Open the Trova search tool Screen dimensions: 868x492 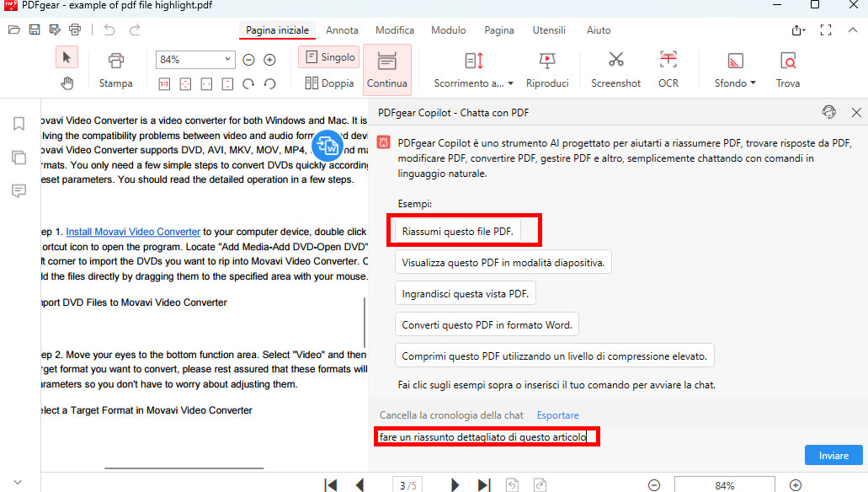(788, 71)
